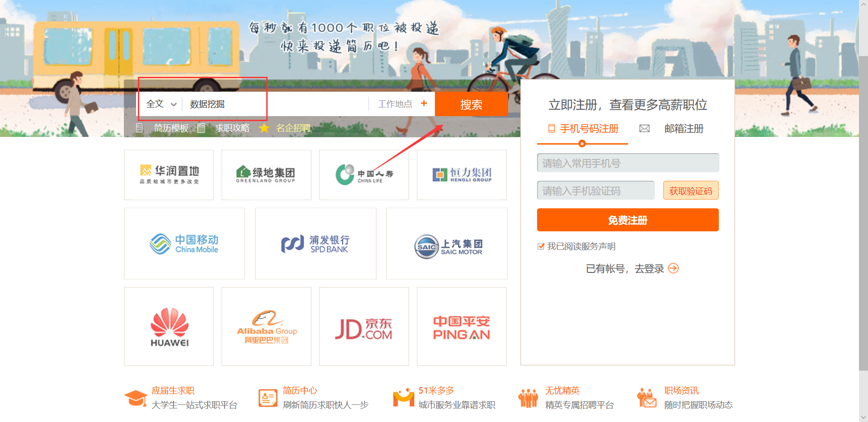The height and width of the screenshot is (422, 868).
Task: Click the 免费注册 register button
Action: [628, 220]
